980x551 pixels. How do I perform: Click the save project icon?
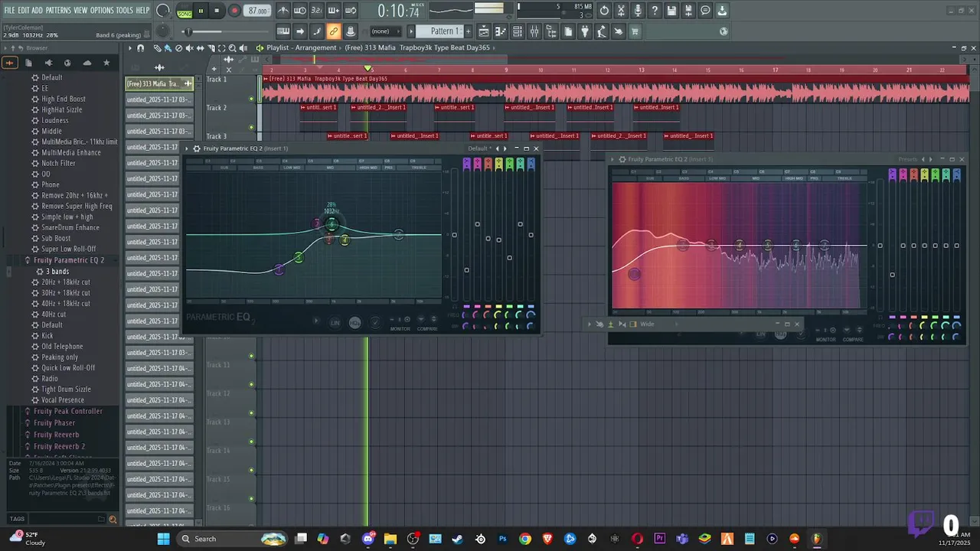point(671,11)
